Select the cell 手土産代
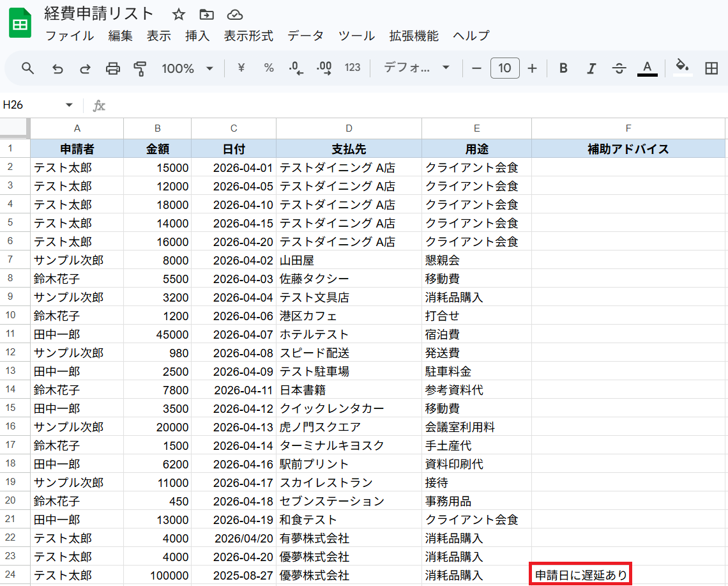 pyautogui.click(x=476, y=445)
